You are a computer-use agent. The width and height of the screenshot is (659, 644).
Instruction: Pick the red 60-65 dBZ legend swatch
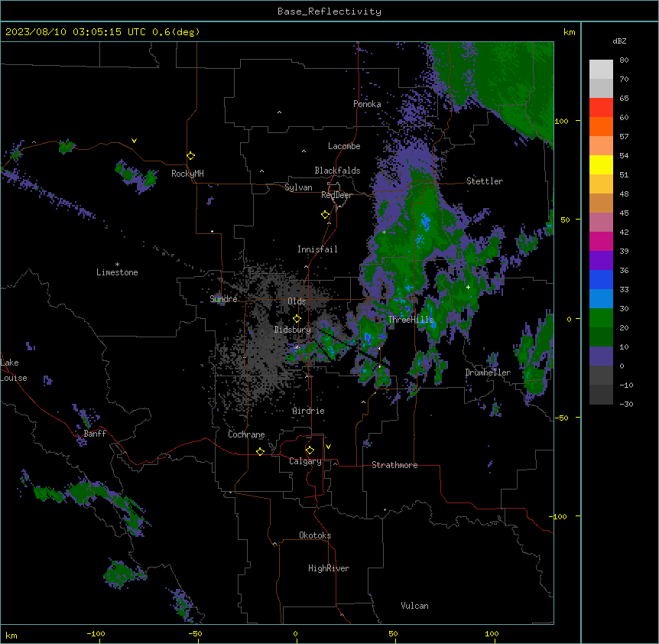pos(601,108)
